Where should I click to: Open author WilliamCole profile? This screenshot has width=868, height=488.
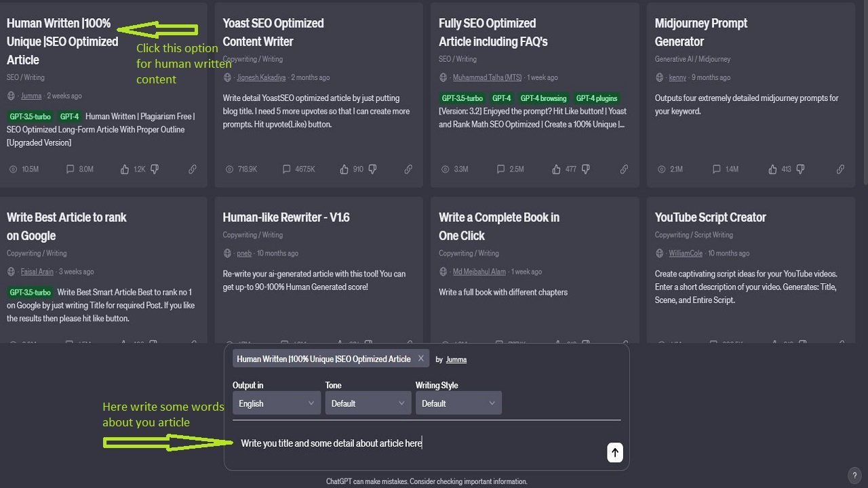pos(686,253)
